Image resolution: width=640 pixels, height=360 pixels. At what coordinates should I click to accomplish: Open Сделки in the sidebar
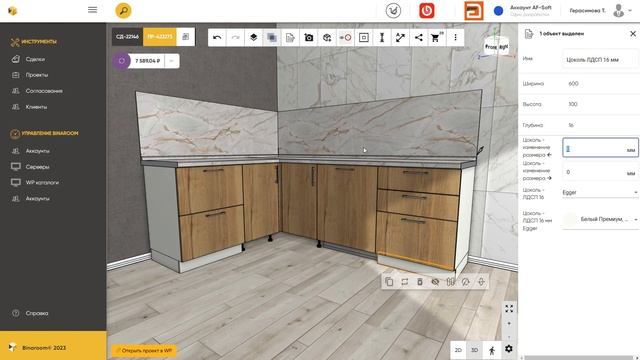pyautogui.click(x=35, y=59)
